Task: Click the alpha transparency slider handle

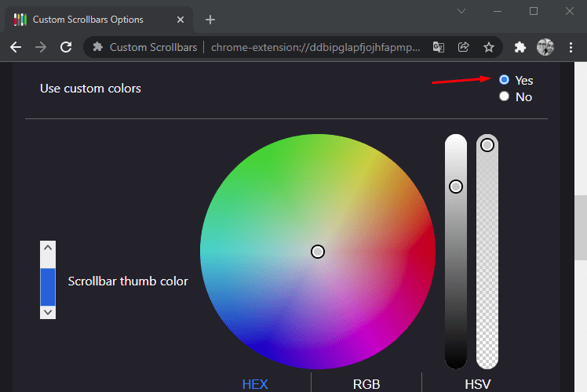Action: [x=487, y=145]
